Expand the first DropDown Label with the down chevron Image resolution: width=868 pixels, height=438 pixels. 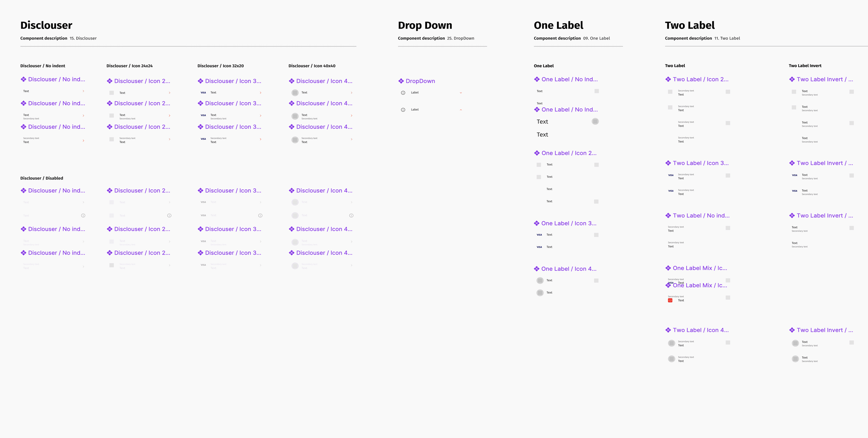click(x=461, y=93)
